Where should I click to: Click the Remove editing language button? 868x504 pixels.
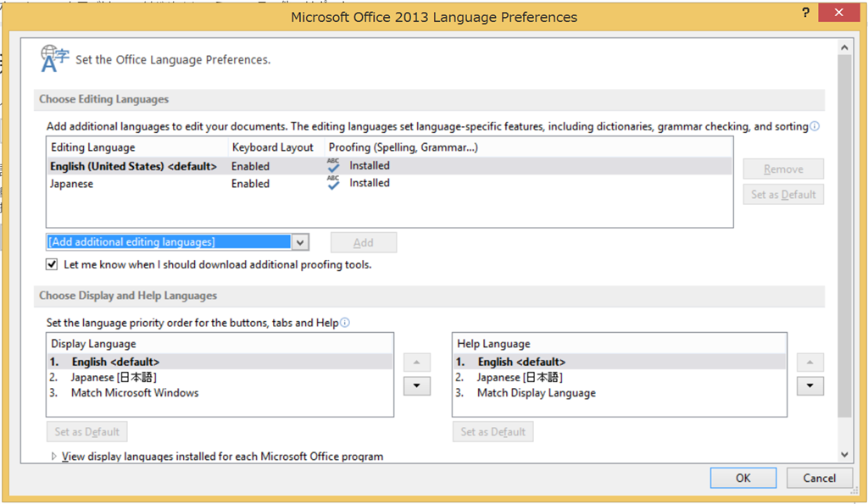coord(783,169)
